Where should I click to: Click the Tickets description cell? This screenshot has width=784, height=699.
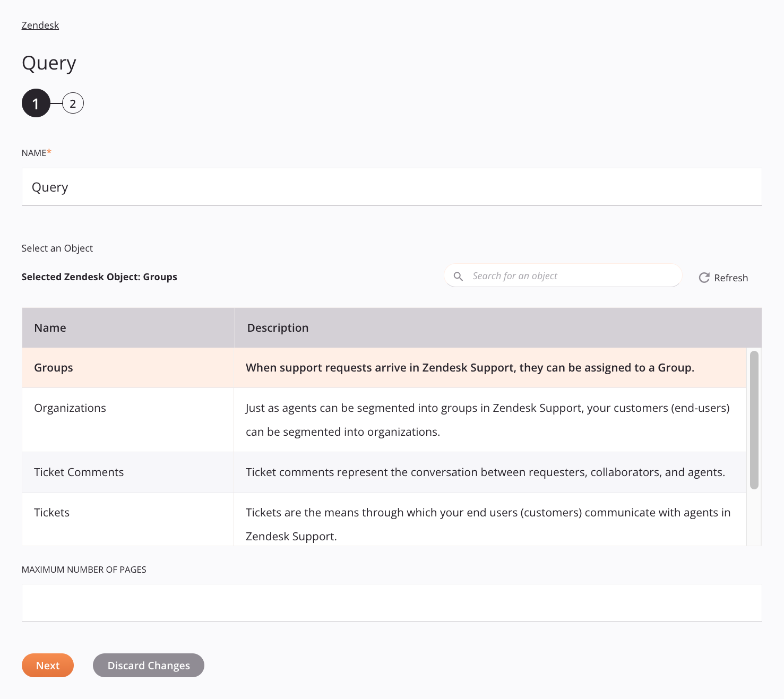click(489, 519)
